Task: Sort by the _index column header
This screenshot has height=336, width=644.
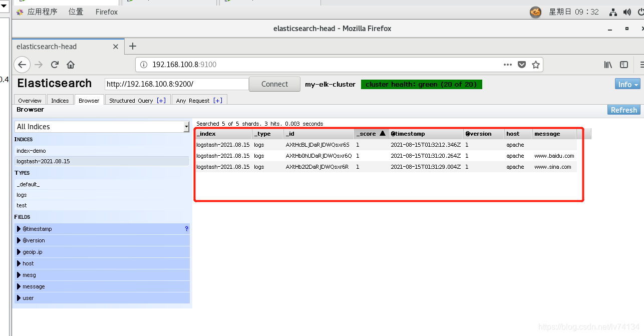Action: (223, 134)
